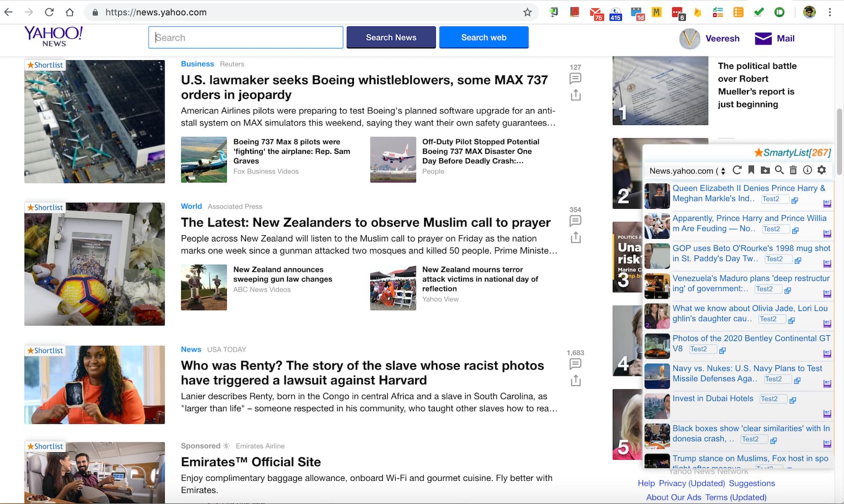Image resolution: width=844 pixels, height=504 pixels.
Task: Open the Veeresh profile menu
Action: pyautogui.click(x=709, y=38)
